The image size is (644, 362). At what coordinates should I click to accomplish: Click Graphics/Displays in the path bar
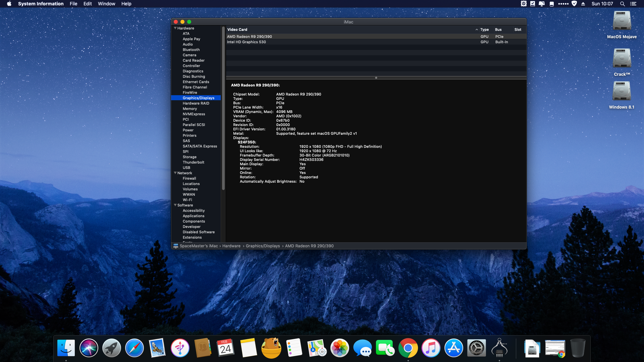(263, 246)
